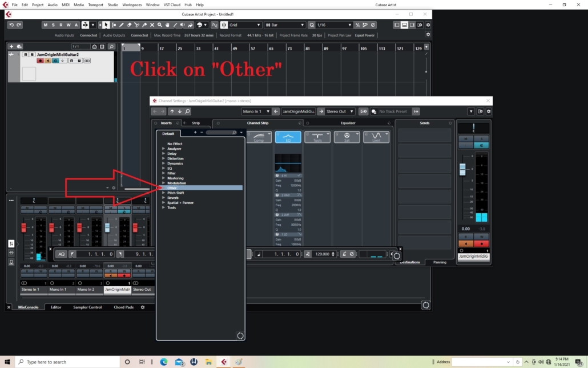
Task: Click Stereo In 1 fader in MixConsole
Action: [x=23, y=227]
